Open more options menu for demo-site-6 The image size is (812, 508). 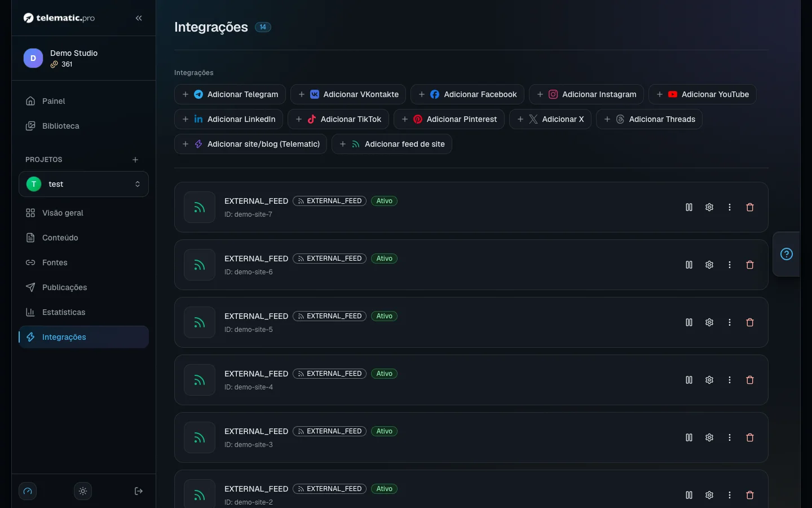click(730, 265)
